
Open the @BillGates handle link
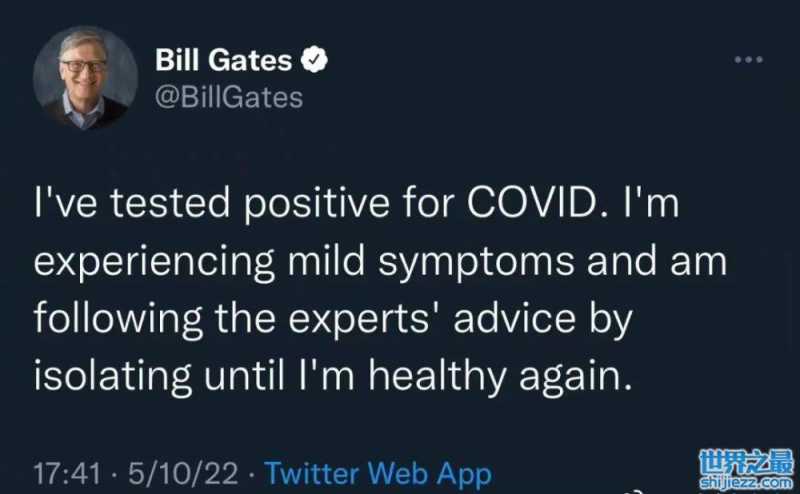coord(229,98)
